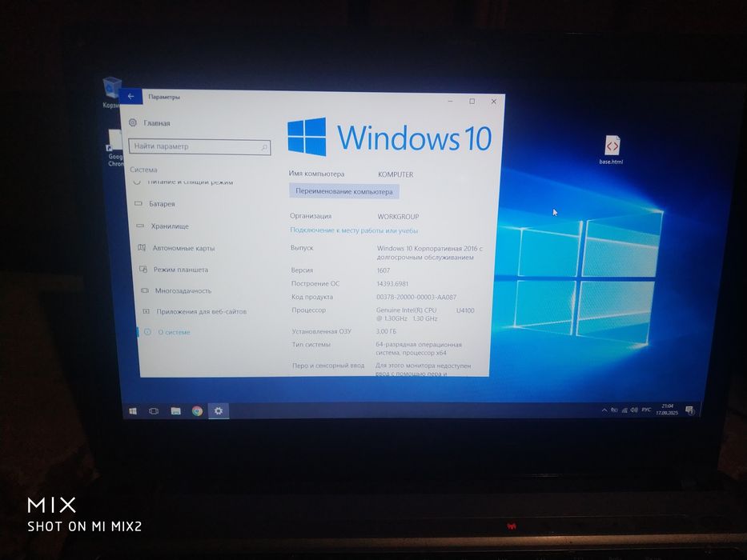The height and width of the screenshot is (560, 747).
Task: Open the Режим планшета section
Action: pos(174,270)
